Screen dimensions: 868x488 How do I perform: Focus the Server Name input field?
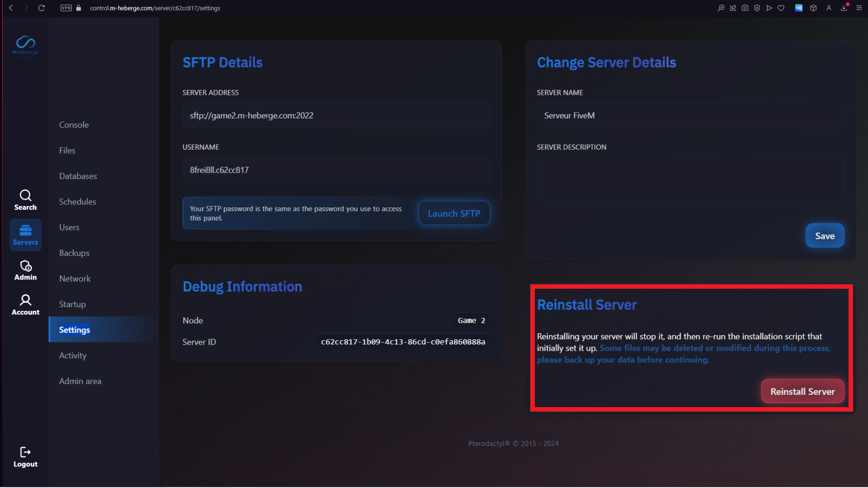690,116
